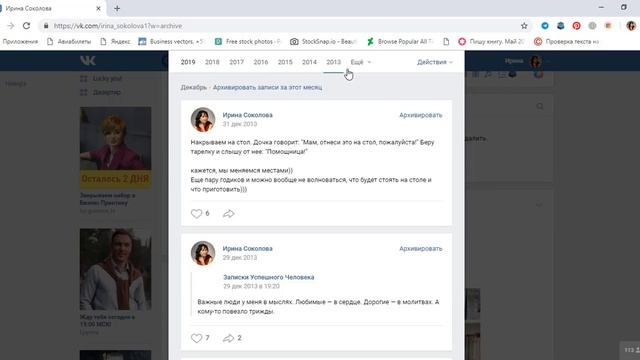
Task: Open Telegram extension icon
Action: coord(544,26)
